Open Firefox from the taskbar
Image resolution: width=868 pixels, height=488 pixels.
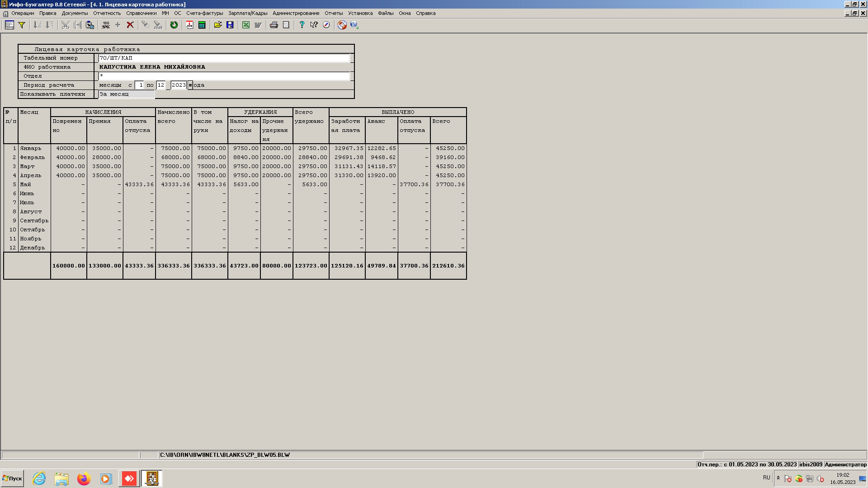(x=84, y=479)
